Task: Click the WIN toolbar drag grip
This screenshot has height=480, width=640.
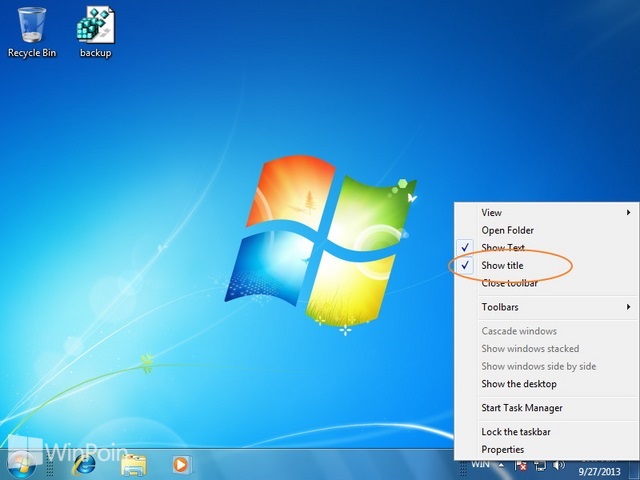Action: pos(463,469)
